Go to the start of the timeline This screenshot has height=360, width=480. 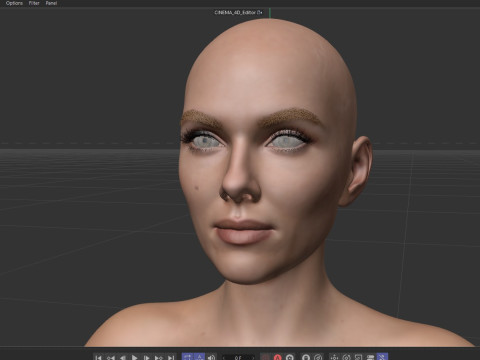coord(98,357)
